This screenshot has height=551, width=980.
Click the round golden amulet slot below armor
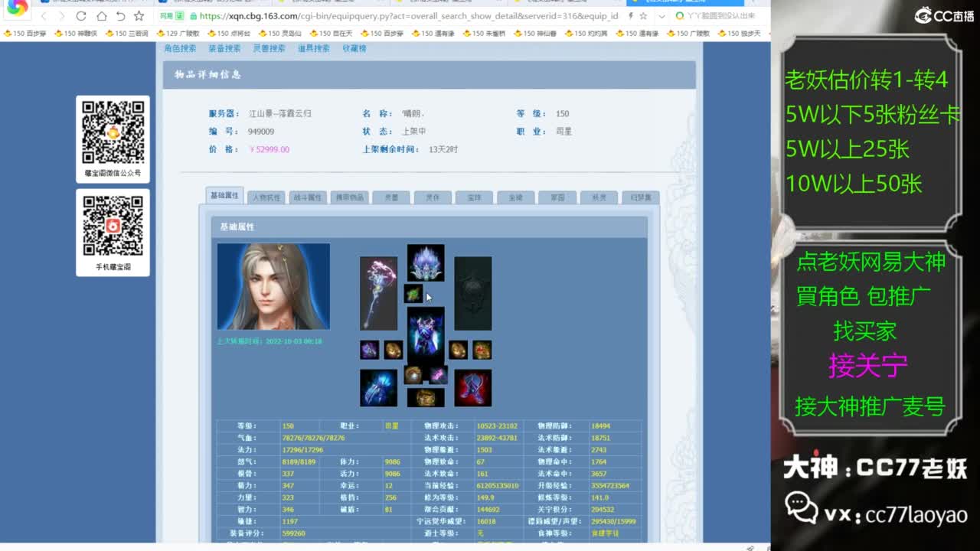pos(413,374)
